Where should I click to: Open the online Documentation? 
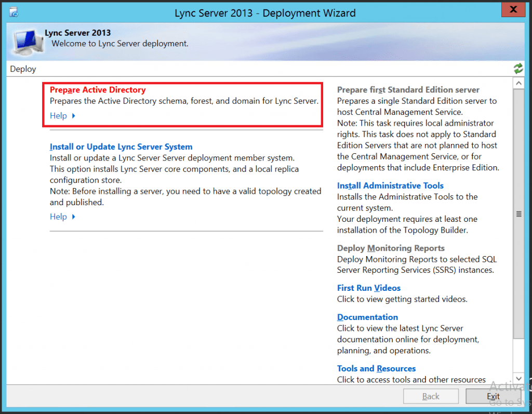367,317
